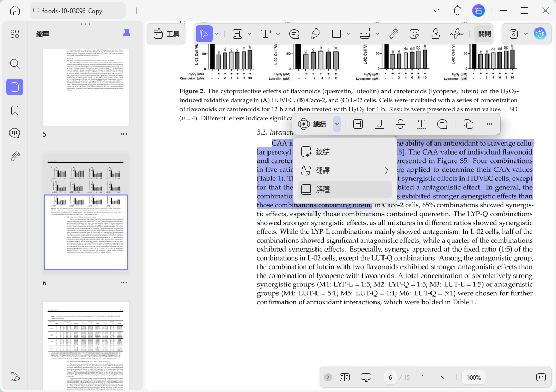Open the notifications bell
Image resolution: width=556 pixels, height=392 pixels.
point(457,11)
